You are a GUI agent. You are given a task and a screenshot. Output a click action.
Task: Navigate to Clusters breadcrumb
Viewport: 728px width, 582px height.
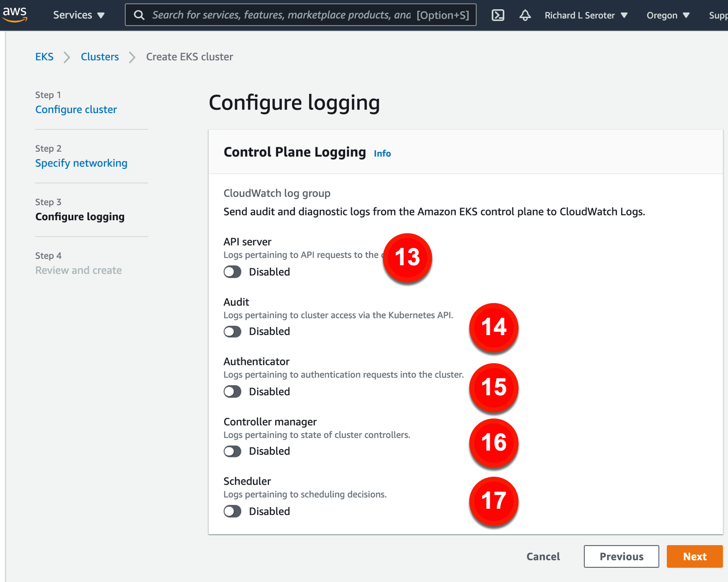click(x=99, y=57)
